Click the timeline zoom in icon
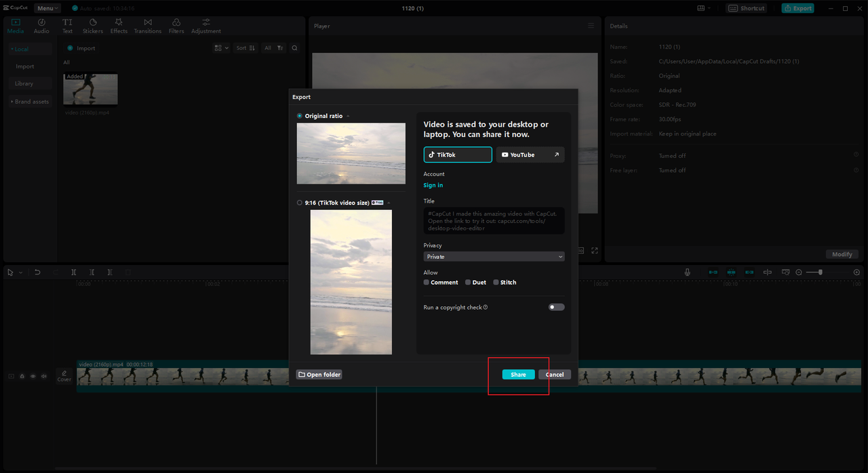 [856, 272]
